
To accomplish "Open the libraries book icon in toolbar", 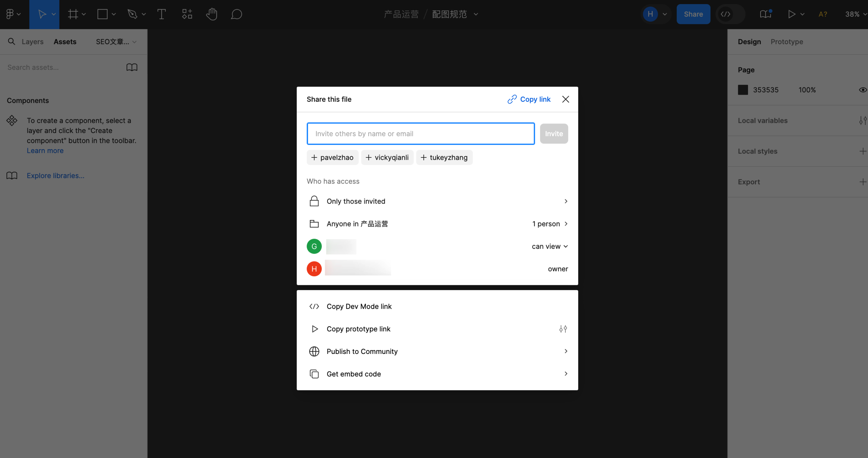I will [765, 14].
